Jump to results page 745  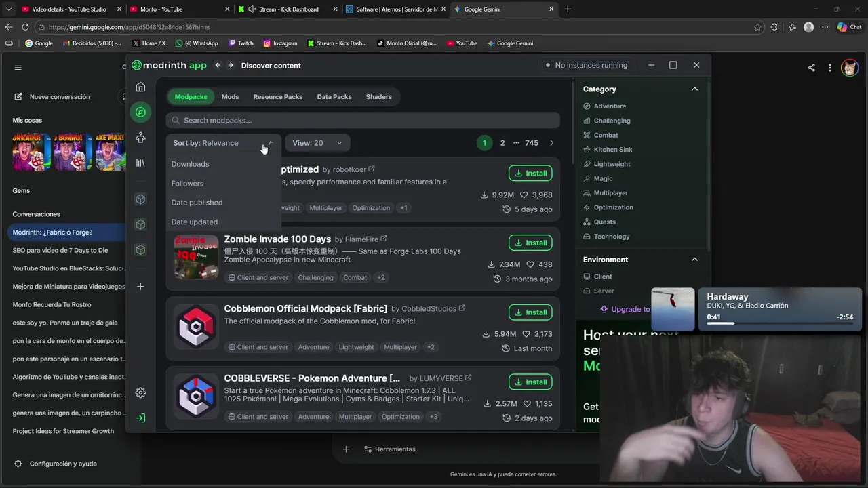[532, 143]
